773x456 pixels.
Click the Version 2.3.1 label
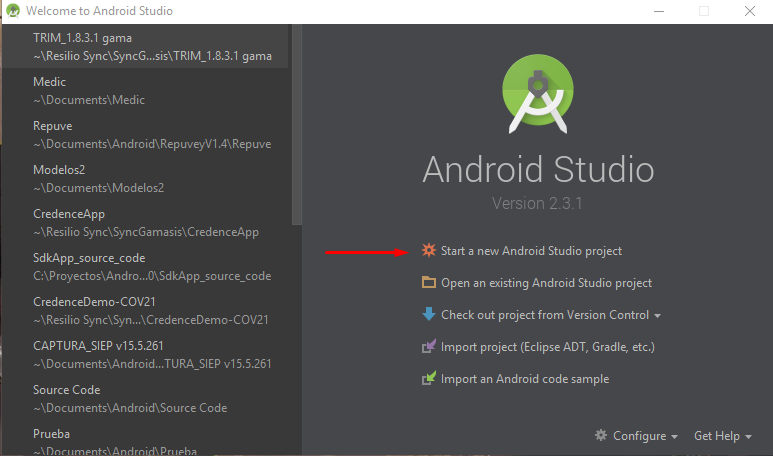[x=537, y=203]
